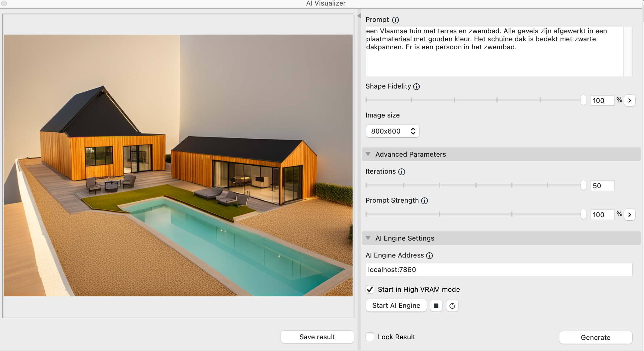Collapse side panel with left arrow
Viewport: 644px width, 351px height.
pyautogui.click(x=359, y=16)
